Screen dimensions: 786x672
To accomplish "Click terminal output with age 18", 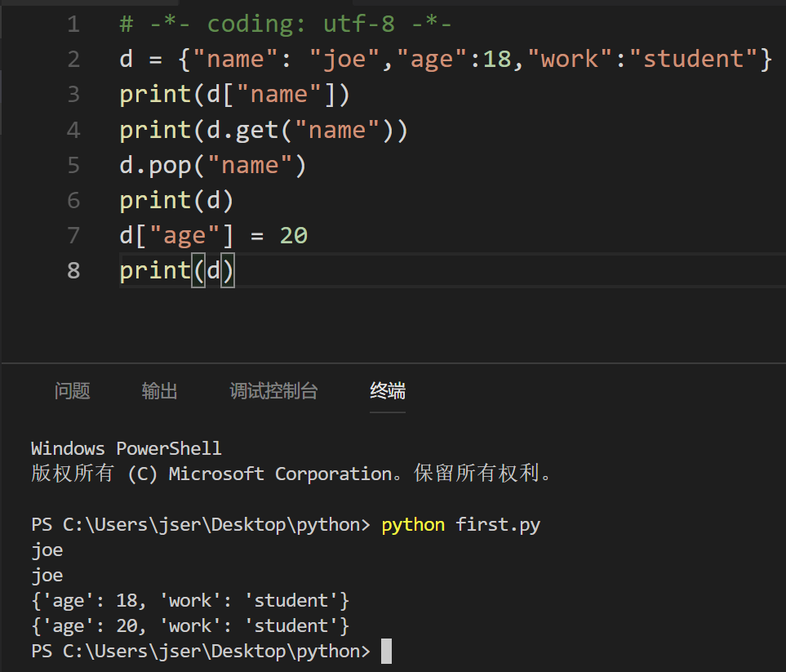I will coord(190,600).
